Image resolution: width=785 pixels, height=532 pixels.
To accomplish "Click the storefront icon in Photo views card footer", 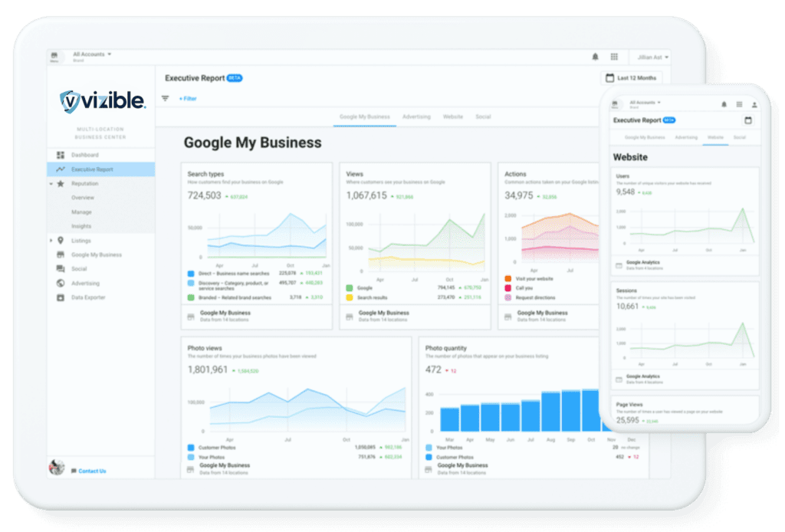I will (190, 469).
